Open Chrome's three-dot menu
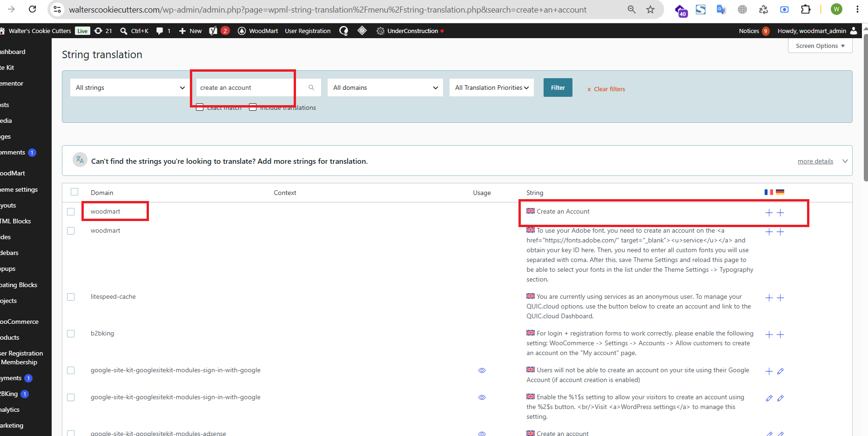 857,9
